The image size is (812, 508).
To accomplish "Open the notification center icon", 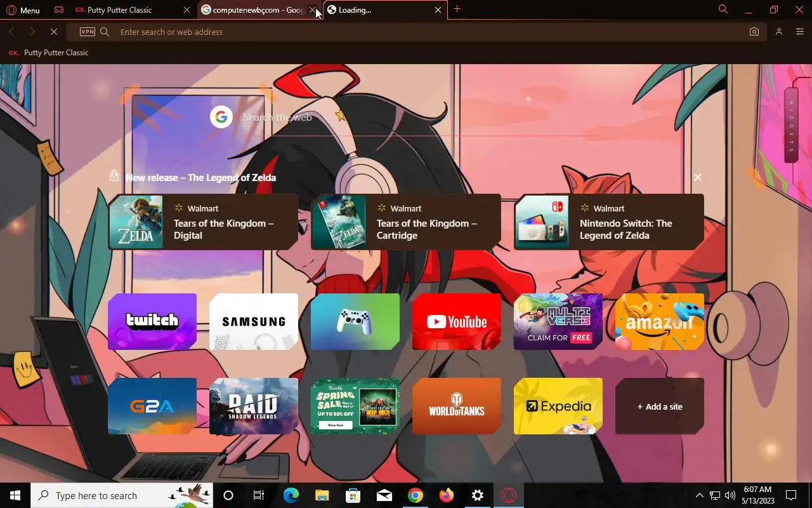I will click(791, 495).
